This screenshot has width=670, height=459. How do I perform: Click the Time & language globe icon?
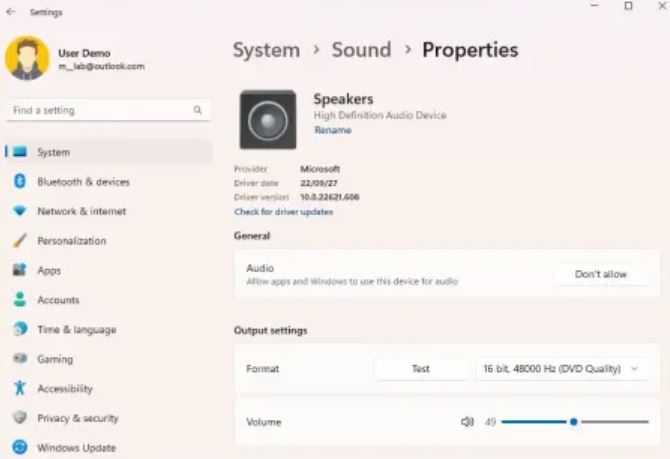[x=20, y=329]
